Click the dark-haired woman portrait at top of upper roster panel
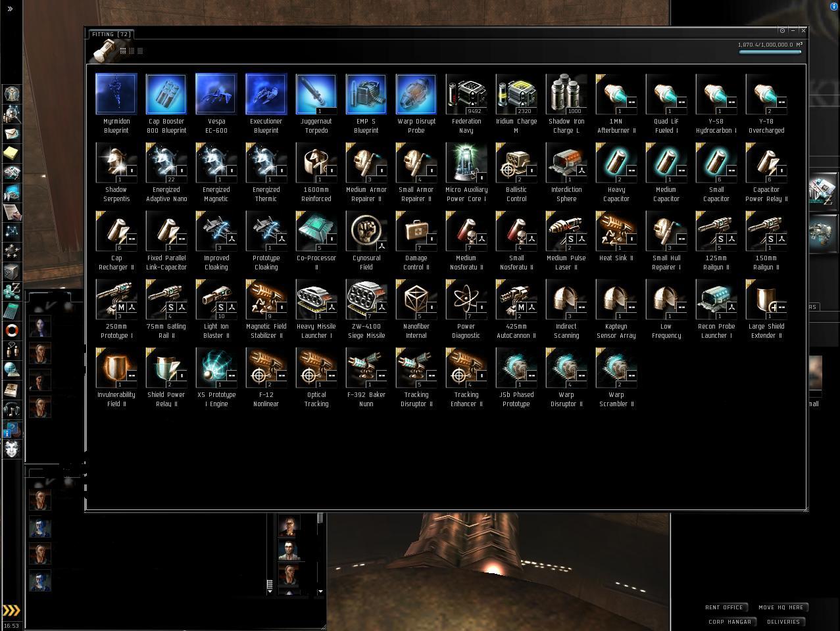Screen dimensions: 840x631 coord(40,327)
